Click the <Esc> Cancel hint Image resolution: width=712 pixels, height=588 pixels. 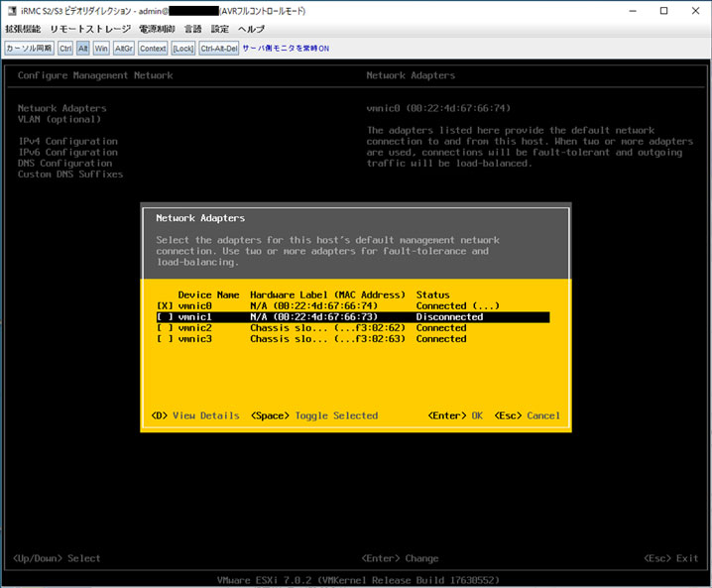[x=528, y=415]
